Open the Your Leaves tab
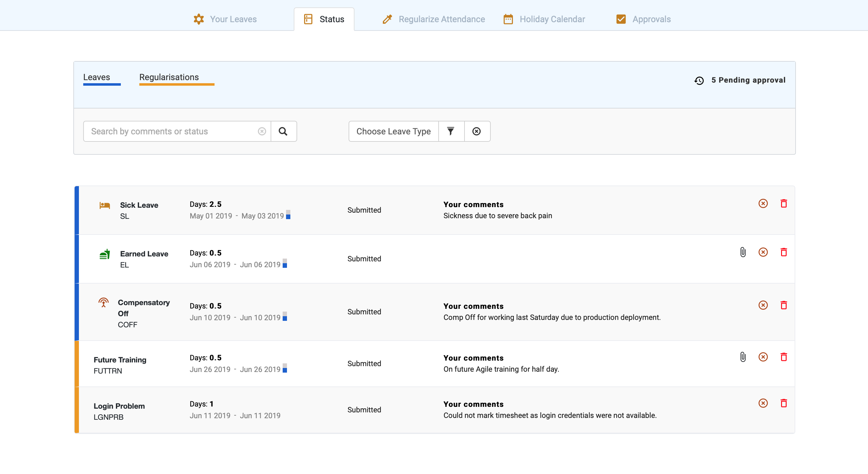The image size is (868, 474). pyautogui.click(x=225, y=19)
